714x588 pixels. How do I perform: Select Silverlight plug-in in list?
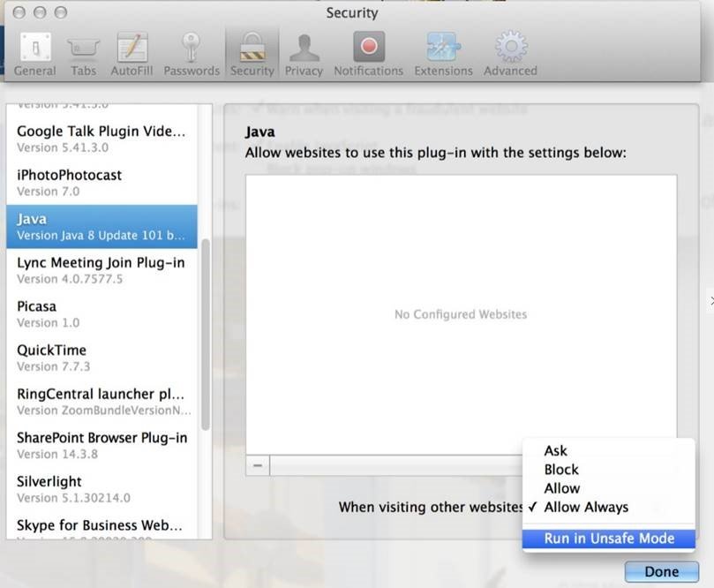pos(102,489)
